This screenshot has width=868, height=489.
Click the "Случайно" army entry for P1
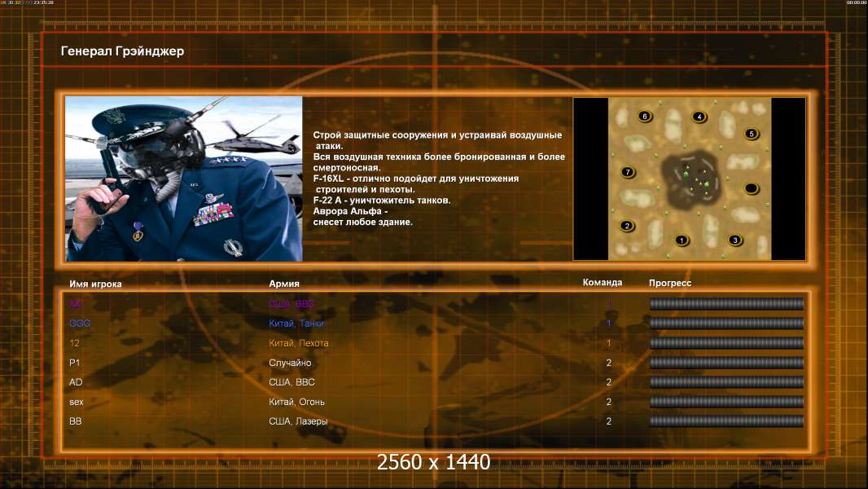pos(290,363)
